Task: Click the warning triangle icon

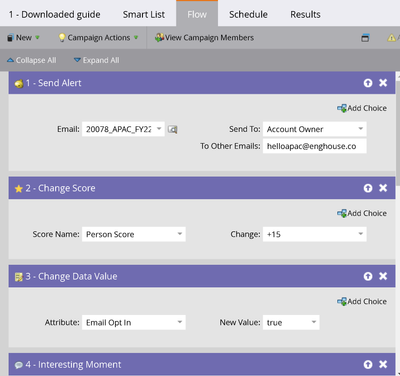Action: 391,38
